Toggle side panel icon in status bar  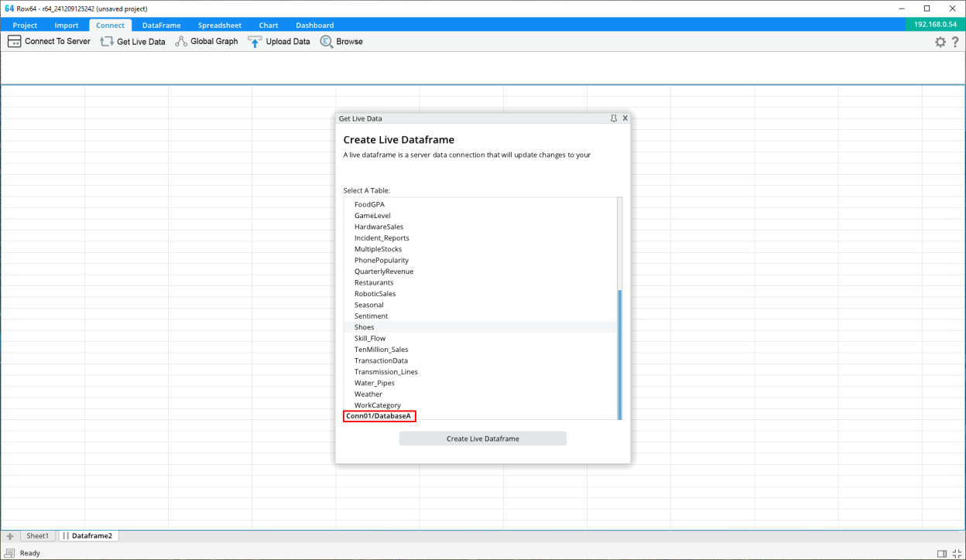942,553
